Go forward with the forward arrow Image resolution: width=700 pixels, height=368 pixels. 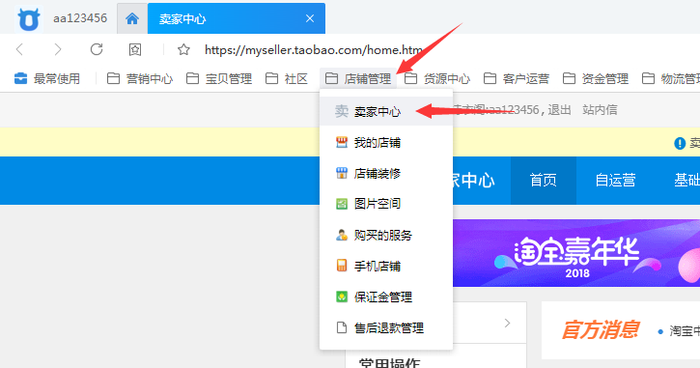pos(58,49)
